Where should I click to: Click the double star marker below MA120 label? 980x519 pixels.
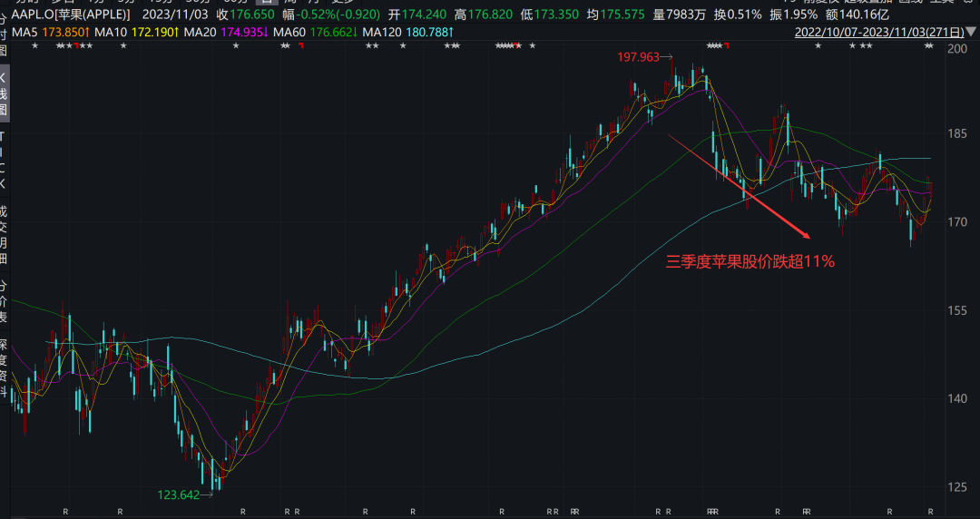tap(372, 45)
